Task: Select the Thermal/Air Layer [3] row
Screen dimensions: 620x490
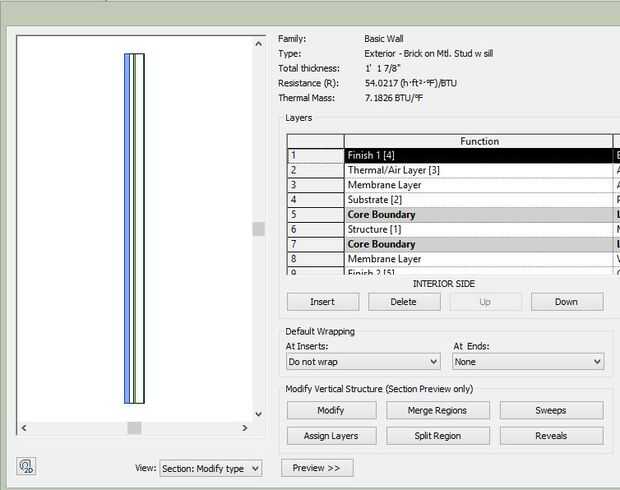Action: [x=478, y=170]
